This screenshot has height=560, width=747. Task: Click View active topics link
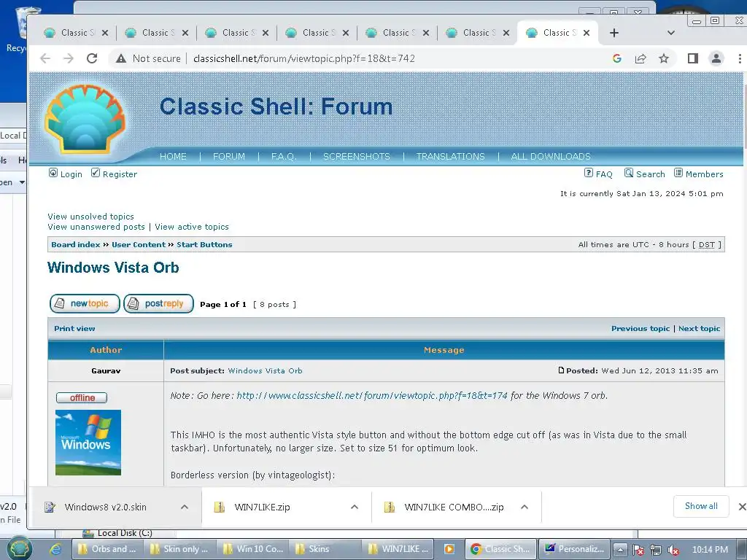point(192,227)
